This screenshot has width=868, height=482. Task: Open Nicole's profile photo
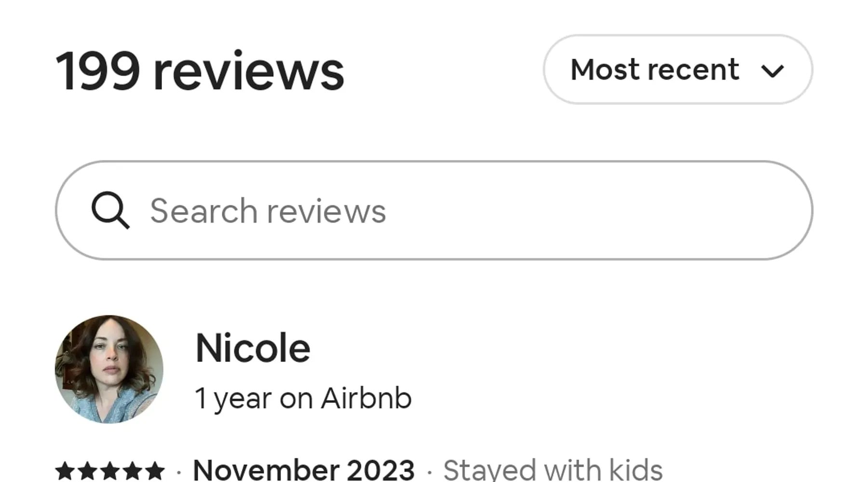coord(109,369)
